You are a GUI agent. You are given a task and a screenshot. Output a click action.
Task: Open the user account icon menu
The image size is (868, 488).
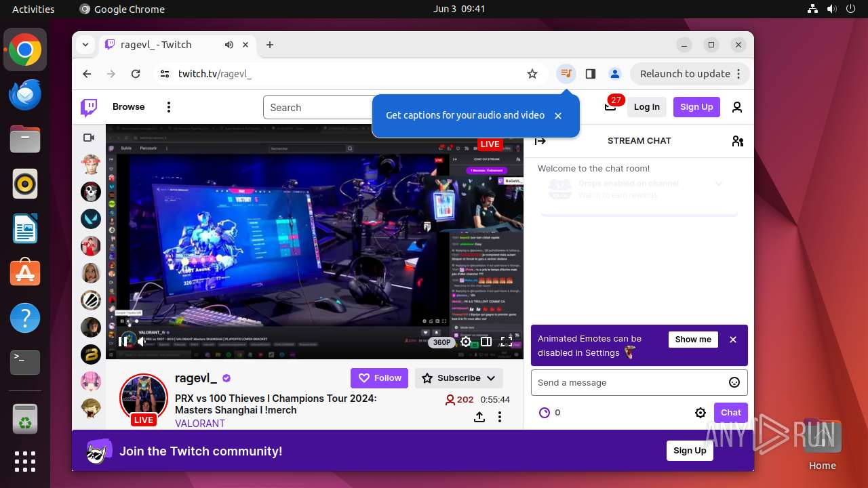(x=737, y=107)
